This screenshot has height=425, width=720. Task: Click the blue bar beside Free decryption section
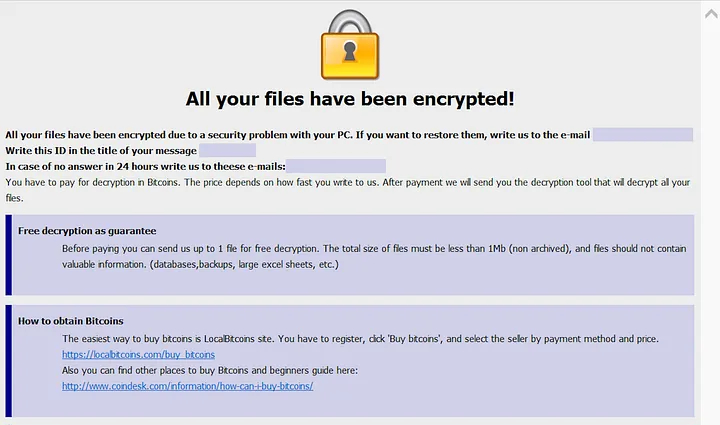[x=9, y=255]
